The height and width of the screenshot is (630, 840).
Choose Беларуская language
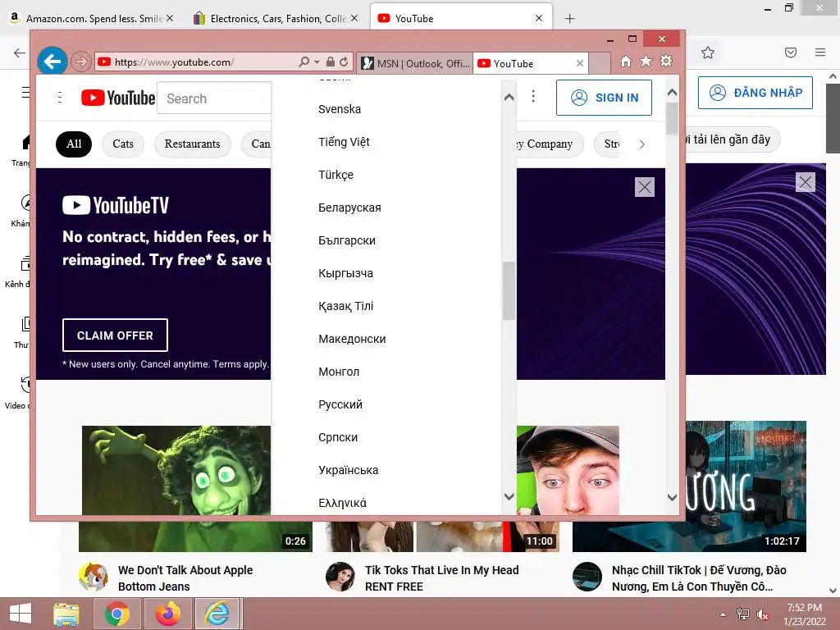349,208
